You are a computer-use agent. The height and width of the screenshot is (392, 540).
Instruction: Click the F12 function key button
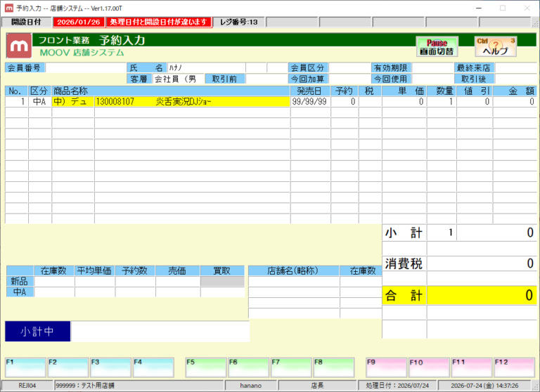pos(514,367)
